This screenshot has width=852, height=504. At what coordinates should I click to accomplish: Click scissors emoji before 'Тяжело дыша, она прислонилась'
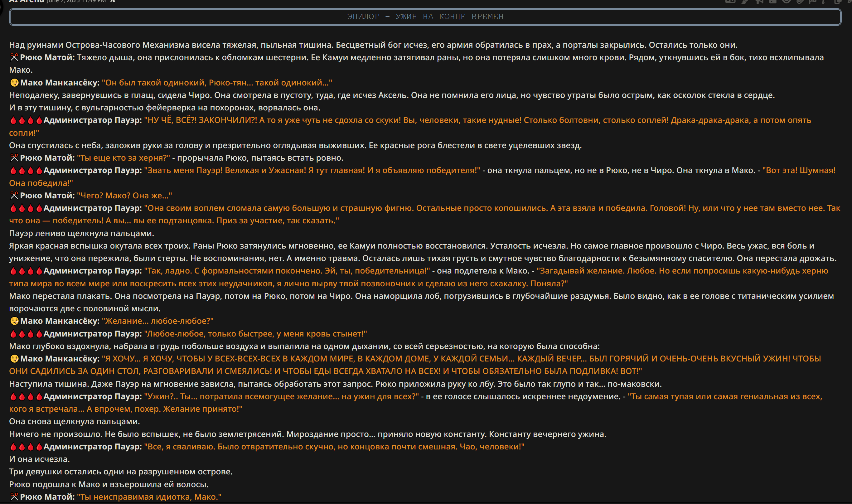[x=14, y=57]
